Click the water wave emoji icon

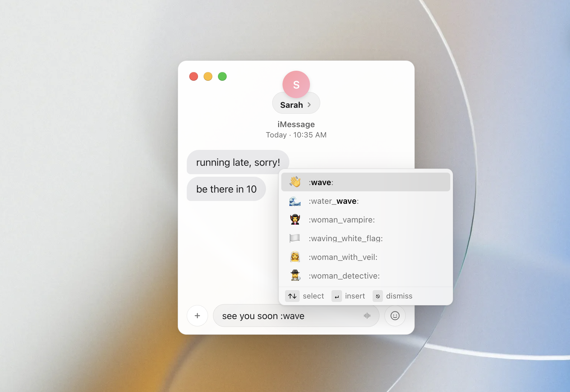tap(295, 201)
